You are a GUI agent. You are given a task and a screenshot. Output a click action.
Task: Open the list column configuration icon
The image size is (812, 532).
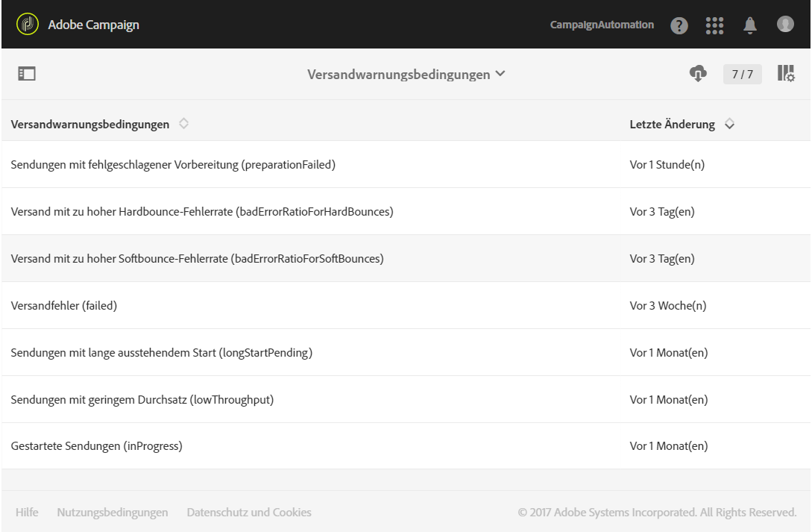[786, 74]
